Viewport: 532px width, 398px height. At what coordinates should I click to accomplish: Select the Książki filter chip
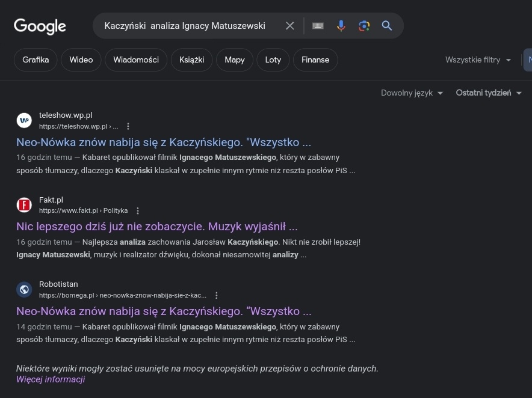click(x=192, y=60)
